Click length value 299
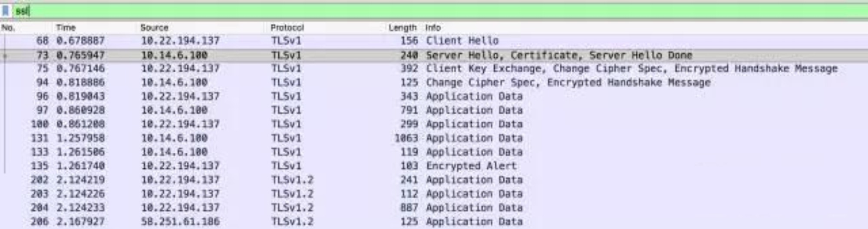The width and height of the screenshot is (868, 229). pos(409,124)
